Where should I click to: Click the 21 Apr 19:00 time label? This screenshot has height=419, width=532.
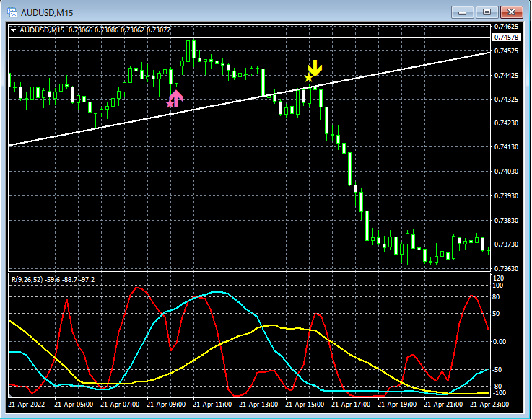click(397, 405)
